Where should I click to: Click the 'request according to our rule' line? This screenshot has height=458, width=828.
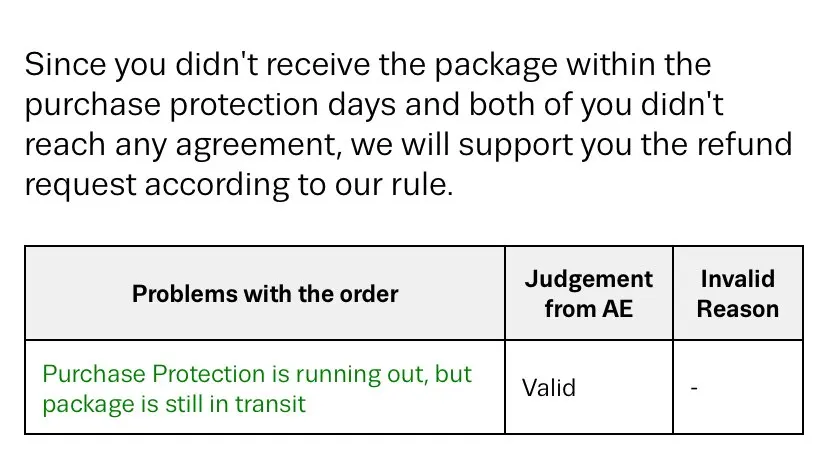(239, 185)
